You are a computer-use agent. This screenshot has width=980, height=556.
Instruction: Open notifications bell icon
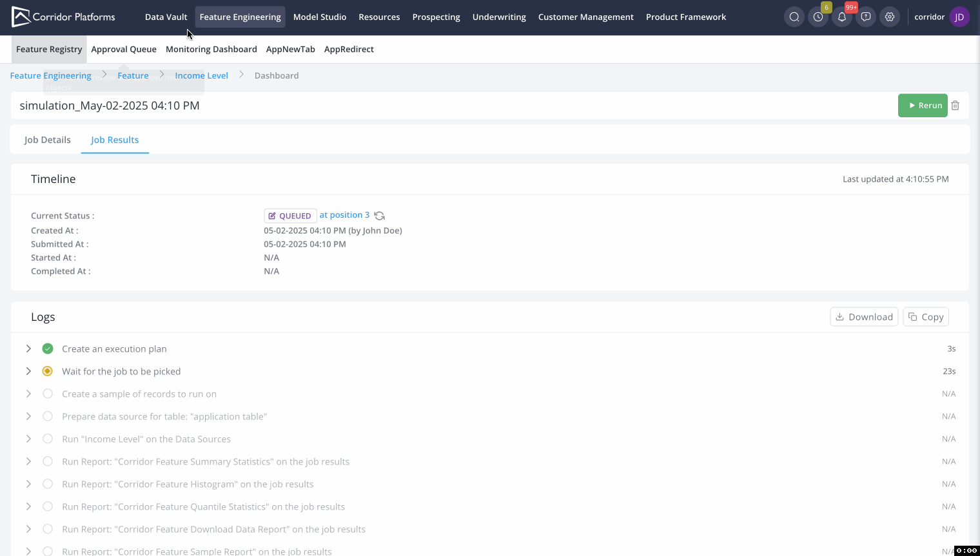point(842,17)
